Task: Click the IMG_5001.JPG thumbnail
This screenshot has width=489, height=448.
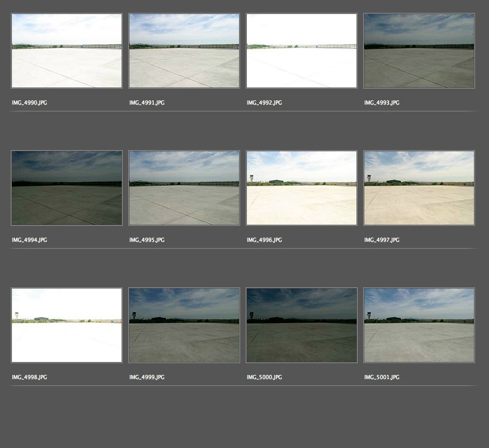Action: (419, 325)
